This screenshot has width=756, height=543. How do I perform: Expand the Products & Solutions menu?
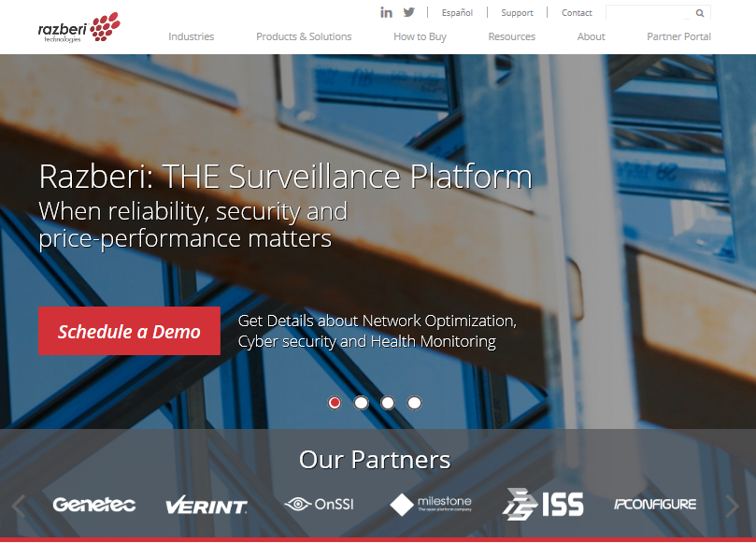pos(304,36)
